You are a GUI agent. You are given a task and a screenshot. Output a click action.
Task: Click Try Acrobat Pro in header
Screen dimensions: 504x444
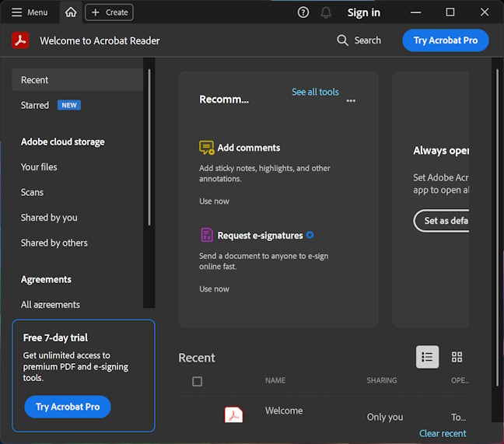pos(446,40)
